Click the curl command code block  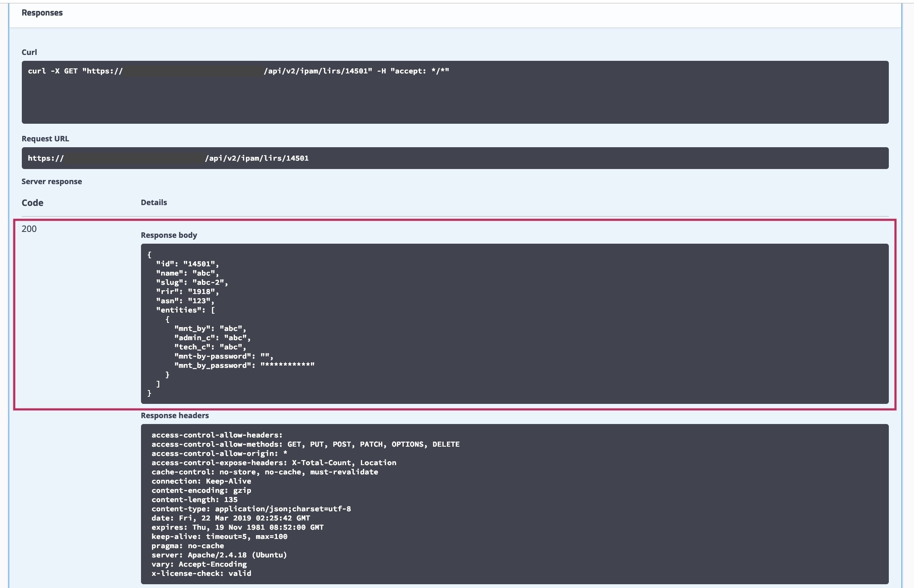tap(455, 92)
